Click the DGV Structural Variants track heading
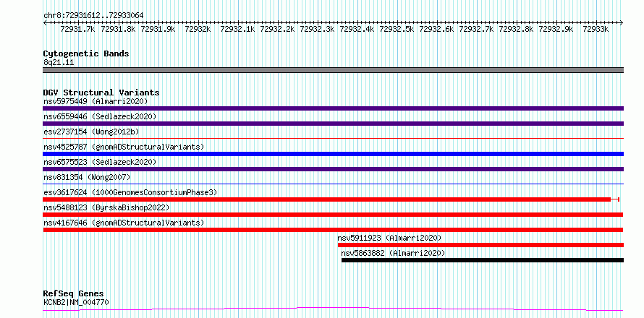This screenshot has width=644, height=318. coord(101,93)
